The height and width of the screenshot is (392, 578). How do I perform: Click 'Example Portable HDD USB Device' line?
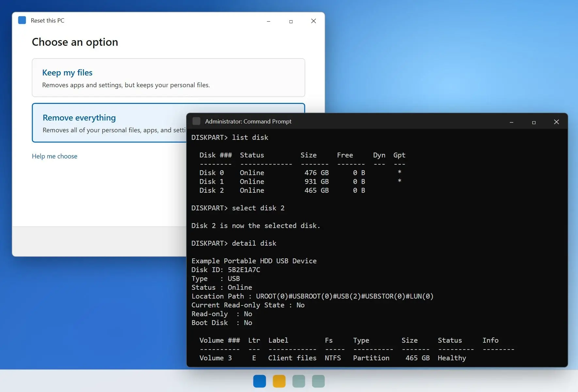(x=254, y=261)
